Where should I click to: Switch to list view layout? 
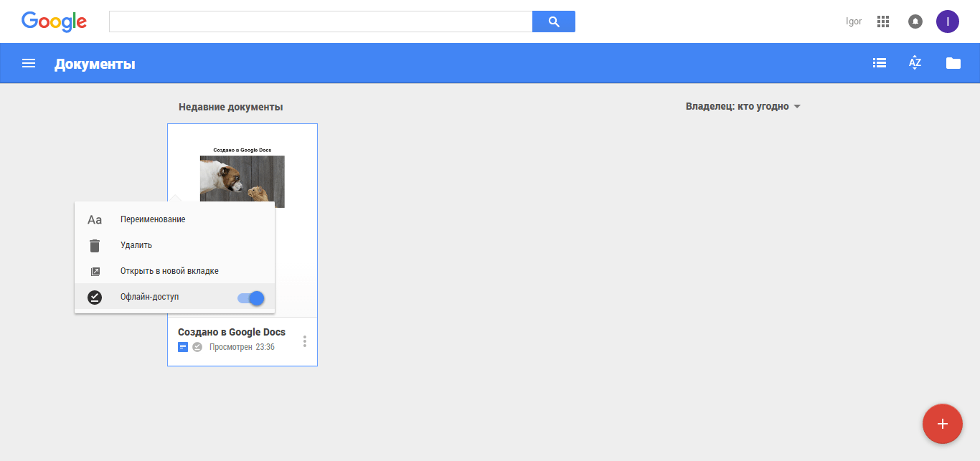coord(879,63)
